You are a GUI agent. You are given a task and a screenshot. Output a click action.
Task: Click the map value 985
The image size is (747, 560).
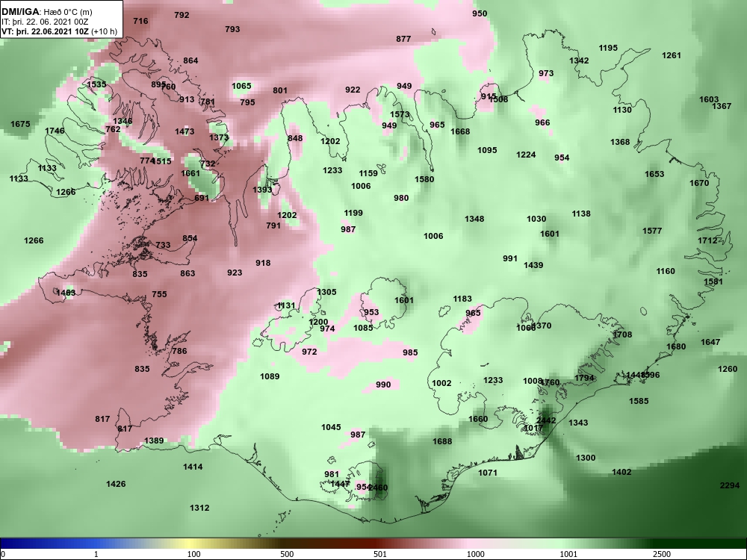point(409,353)
